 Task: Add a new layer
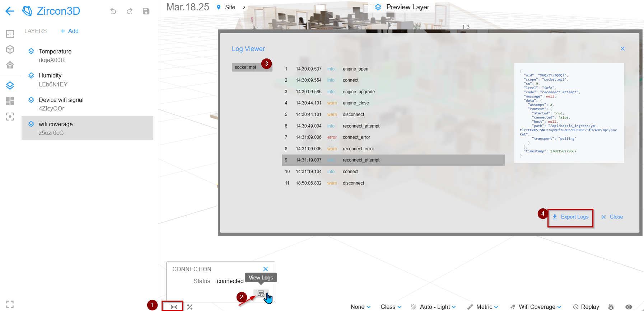(70, 31)
